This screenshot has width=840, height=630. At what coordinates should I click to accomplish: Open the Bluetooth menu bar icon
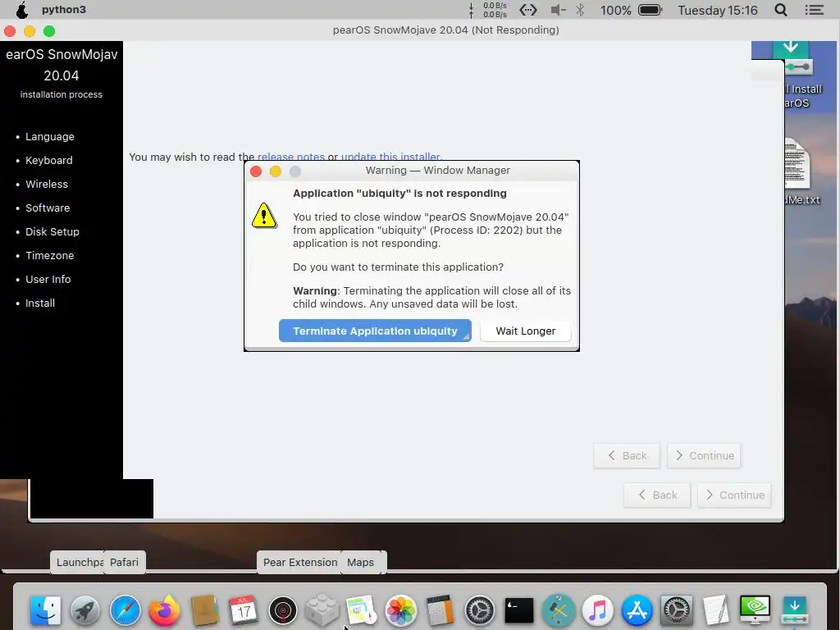pyautogui.click(x=580, y=10)
